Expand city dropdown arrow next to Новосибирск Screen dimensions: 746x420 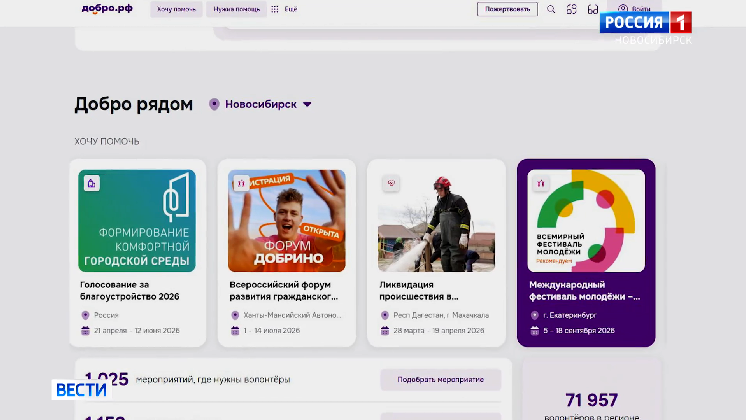pyautogui.click(x=307, y=105)
